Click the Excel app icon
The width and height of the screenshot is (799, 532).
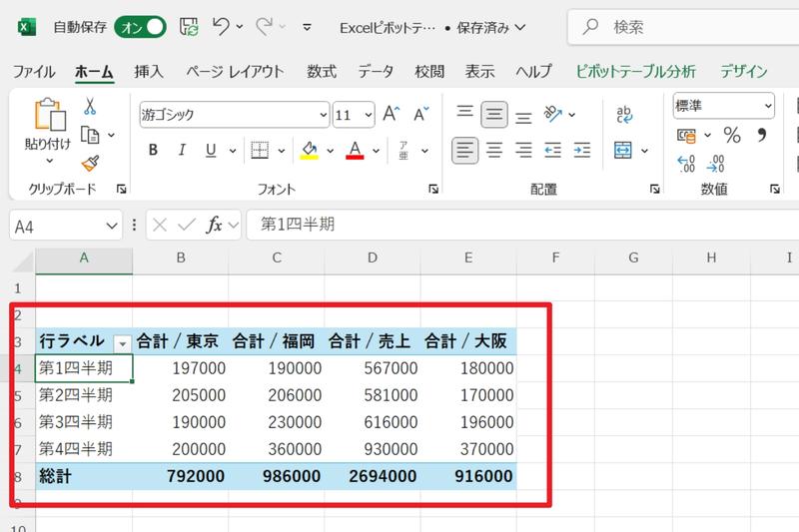[27, 27]
